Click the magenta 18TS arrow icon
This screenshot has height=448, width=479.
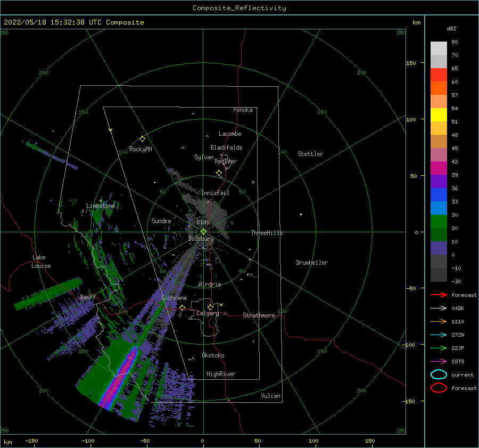click(x=439, y=362)
